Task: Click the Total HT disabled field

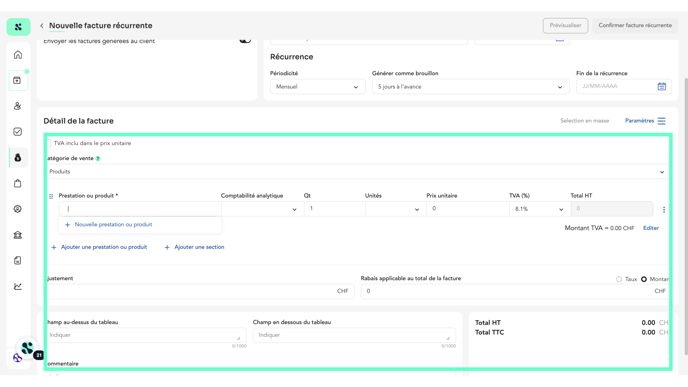Action: point(612,209)
